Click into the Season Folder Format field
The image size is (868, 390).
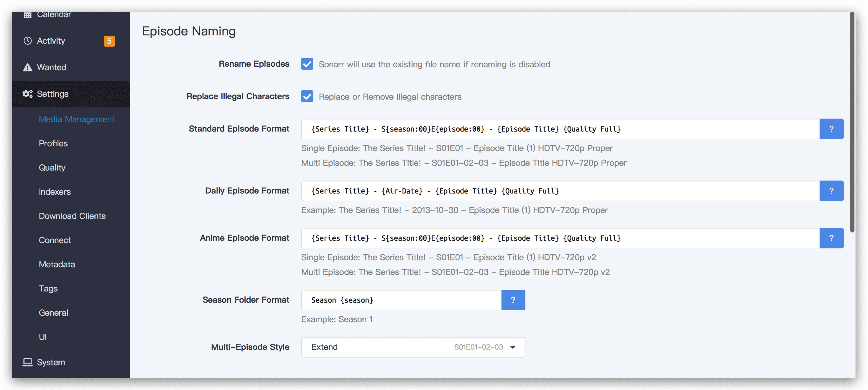[401, 300]
